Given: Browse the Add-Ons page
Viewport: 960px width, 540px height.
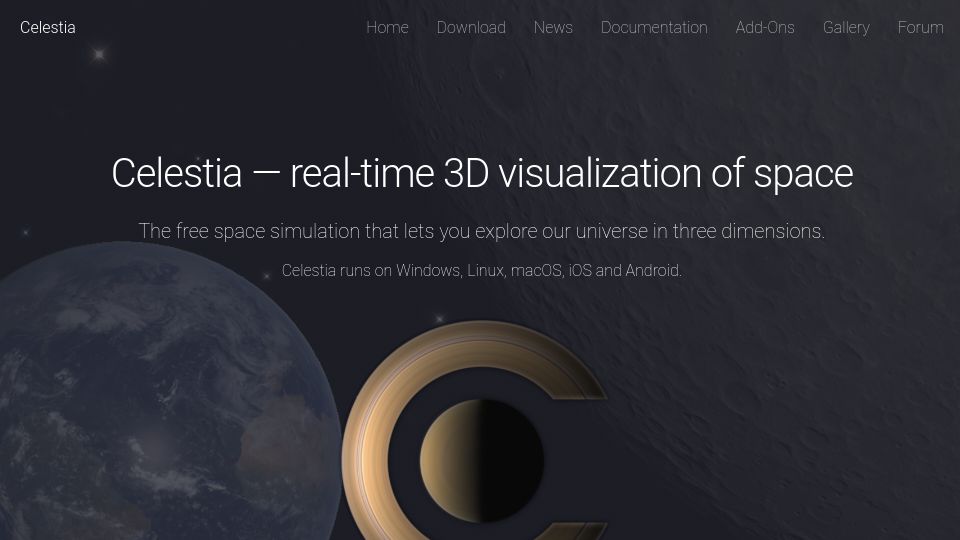Looking at the screenshot, I should pos(765,28).
